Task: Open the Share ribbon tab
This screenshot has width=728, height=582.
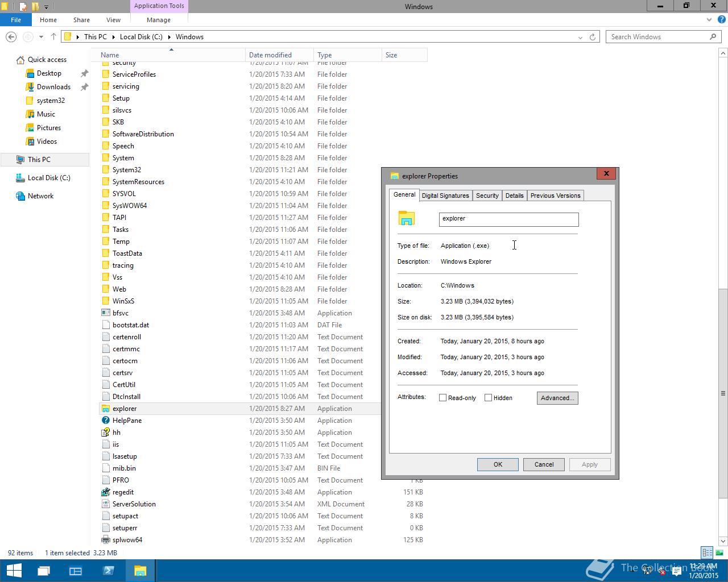Action: (81, 20)
